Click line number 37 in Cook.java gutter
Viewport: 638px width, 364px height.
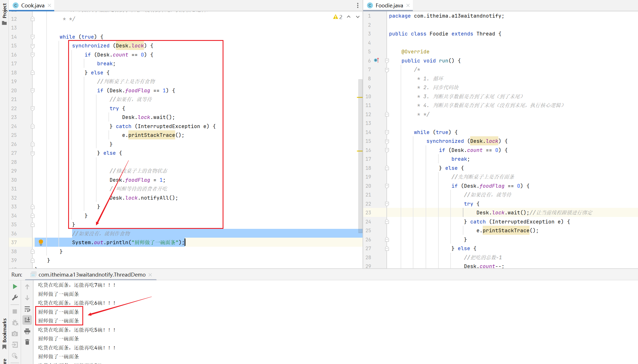tap(14, 242)
